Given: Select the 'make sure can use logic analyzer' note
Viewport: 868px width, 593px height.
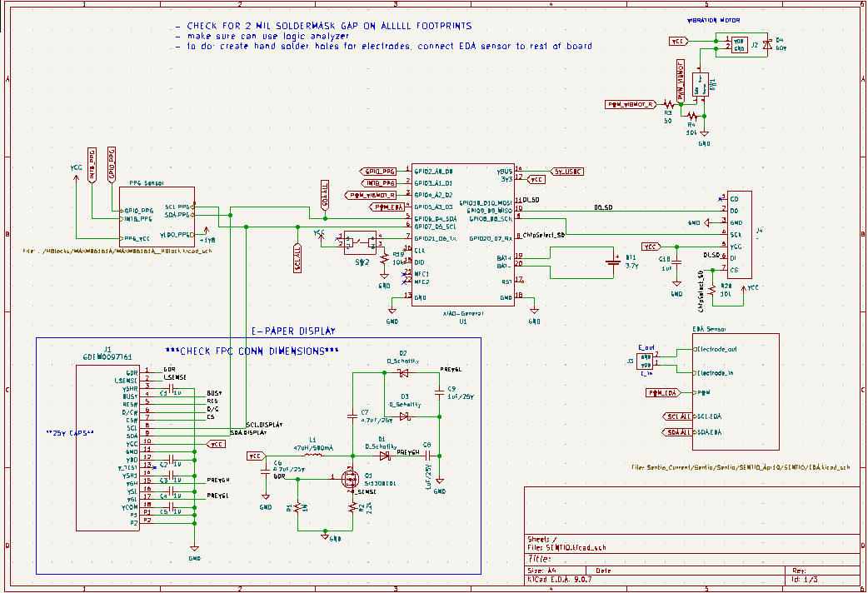Looking at the screenshot, I should point(262,36).
